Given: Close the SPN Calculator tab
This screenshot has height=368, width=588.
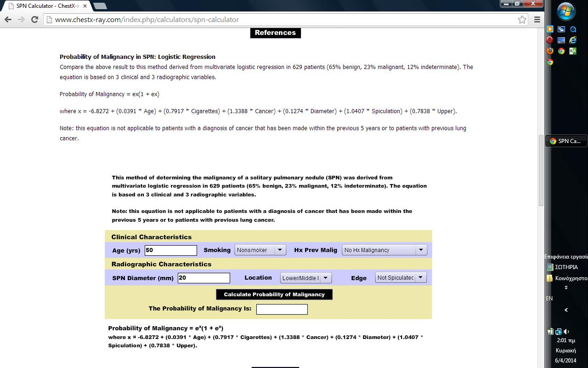Looking at the screenshot, I should pyautogui.click(x=85, y=6).
